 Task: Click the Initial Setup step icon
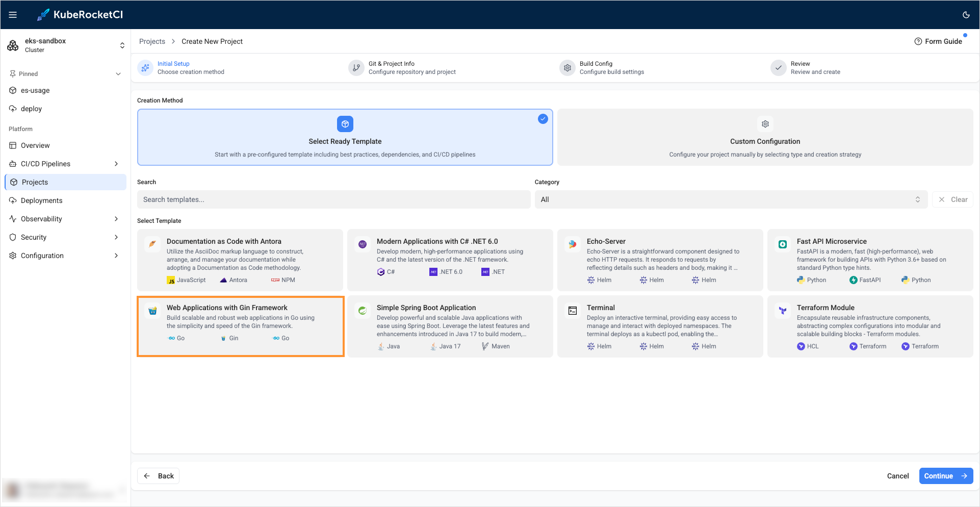(x=145, y=67)
